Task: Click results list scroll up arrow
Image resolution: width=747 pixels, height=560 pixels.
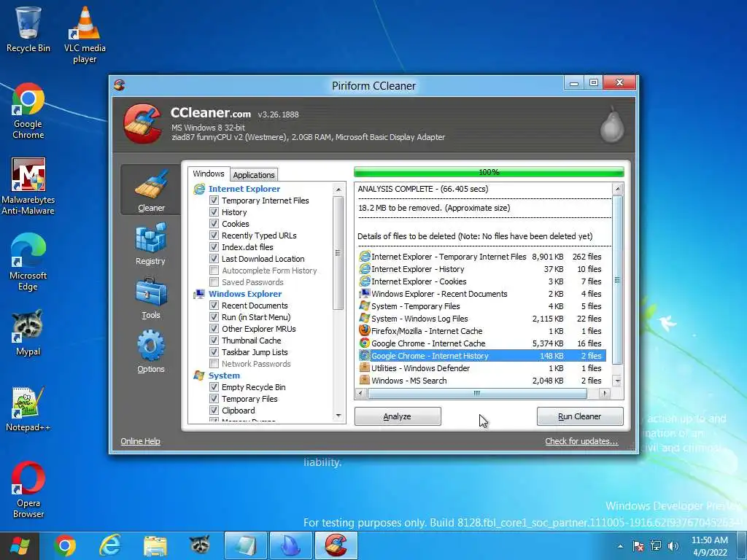Action: point(618,189)
